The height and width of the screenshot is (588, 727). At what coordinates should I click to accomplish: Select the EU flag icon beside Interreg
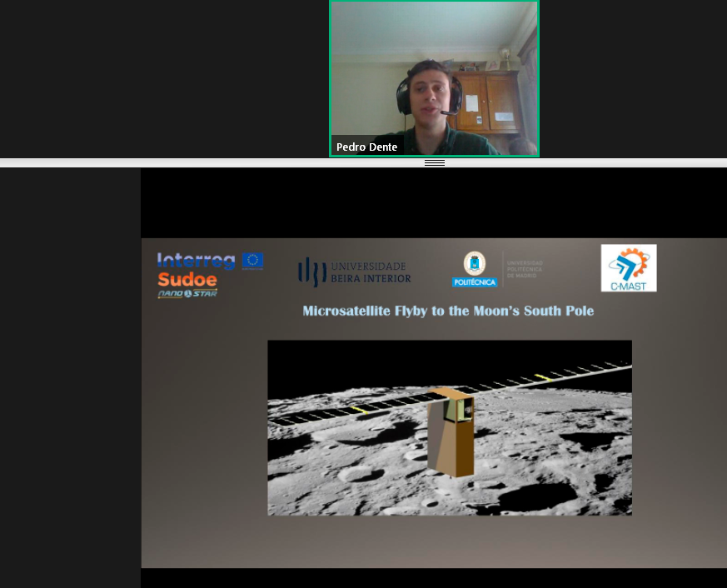tap(251, 261)
